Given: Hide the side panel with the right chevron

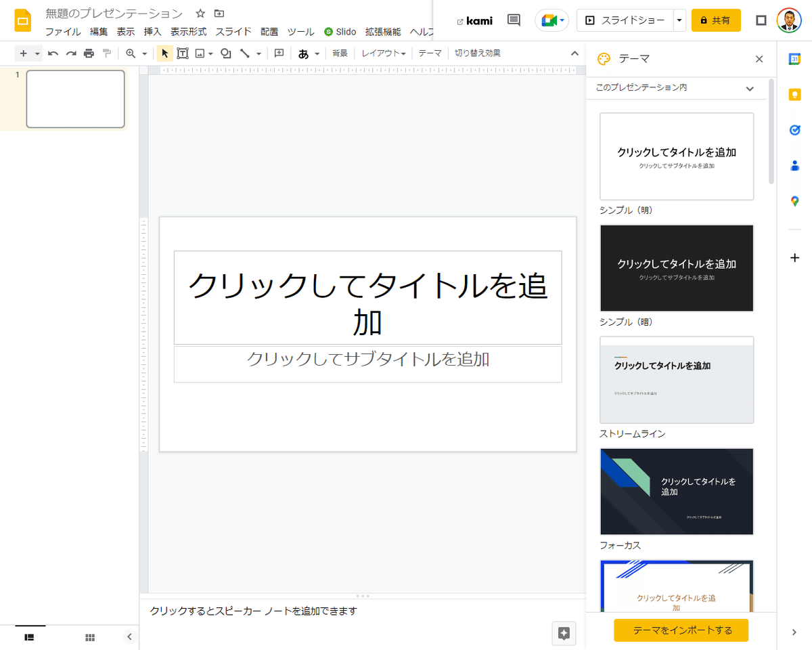Looking at the screenshot, I should click(x=794, y=632).
